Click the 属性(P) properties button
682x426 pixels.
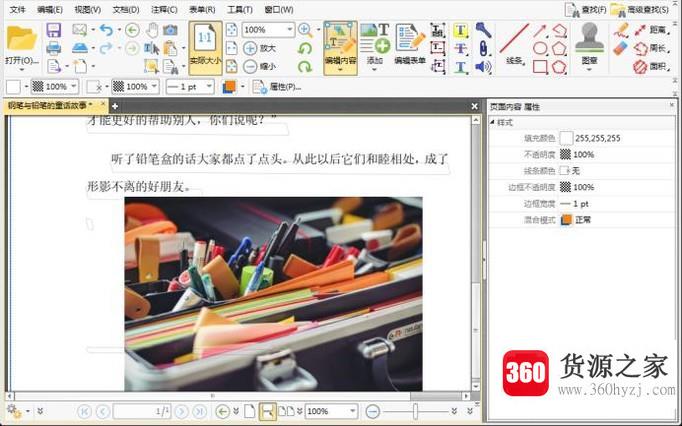(277, 87)
